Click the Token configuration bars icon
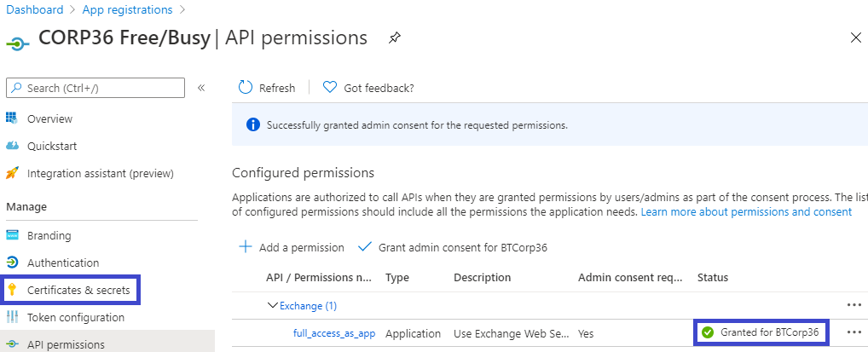Screen dimensions: 868x352 (12, 317)
